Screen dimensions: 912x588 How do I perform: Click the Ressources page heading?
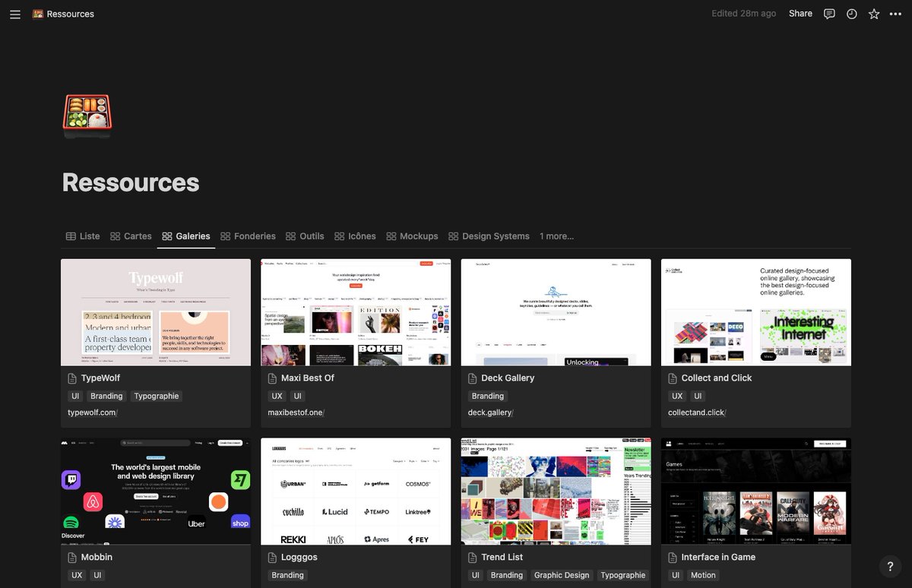pyautogui.click(x=131, y=182)
